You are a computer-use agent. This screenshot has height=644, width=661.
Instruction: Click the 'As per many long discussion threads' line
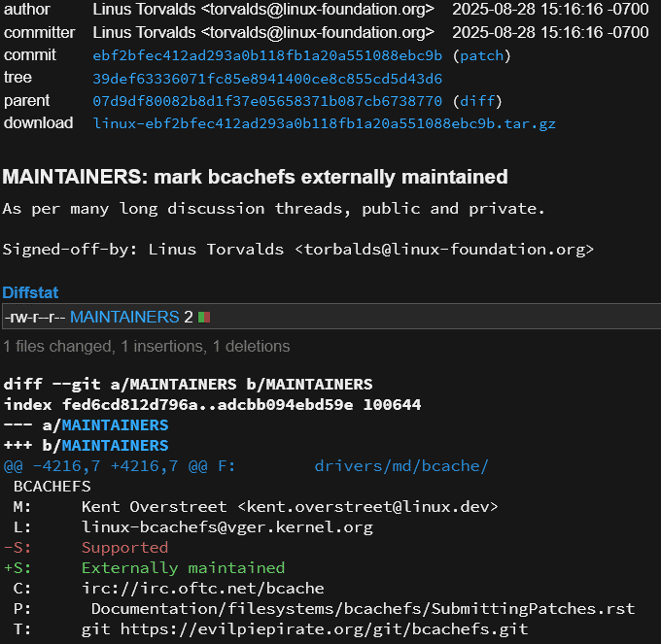(273, 209)
